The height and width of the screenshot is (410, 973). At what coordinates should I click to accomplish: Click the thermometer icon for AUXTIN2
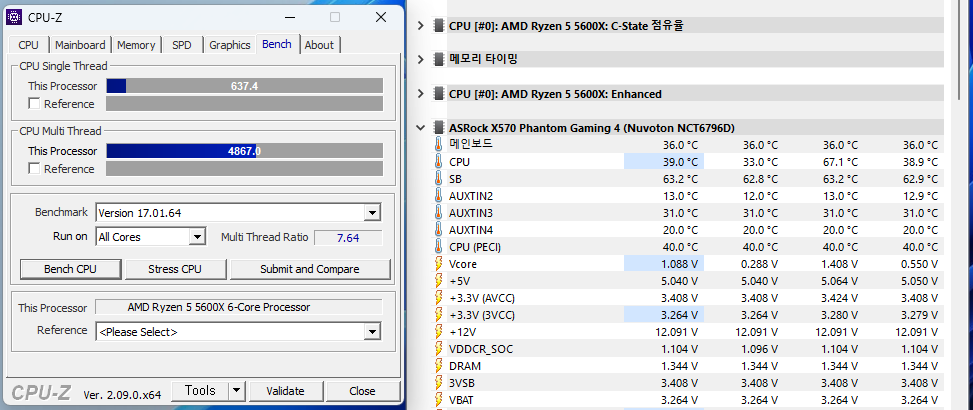[439, 196]
